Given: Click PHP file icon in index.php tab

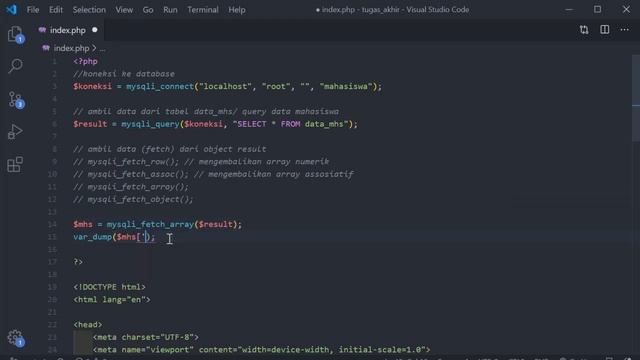Looking at the screenshot, I should click(42, 30).
